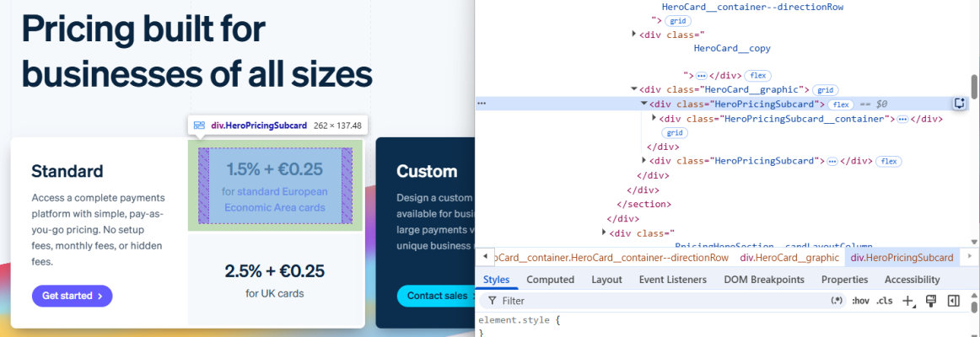
Task: Add a new style rule with the plus icon
Action: [x=907, y=301]
